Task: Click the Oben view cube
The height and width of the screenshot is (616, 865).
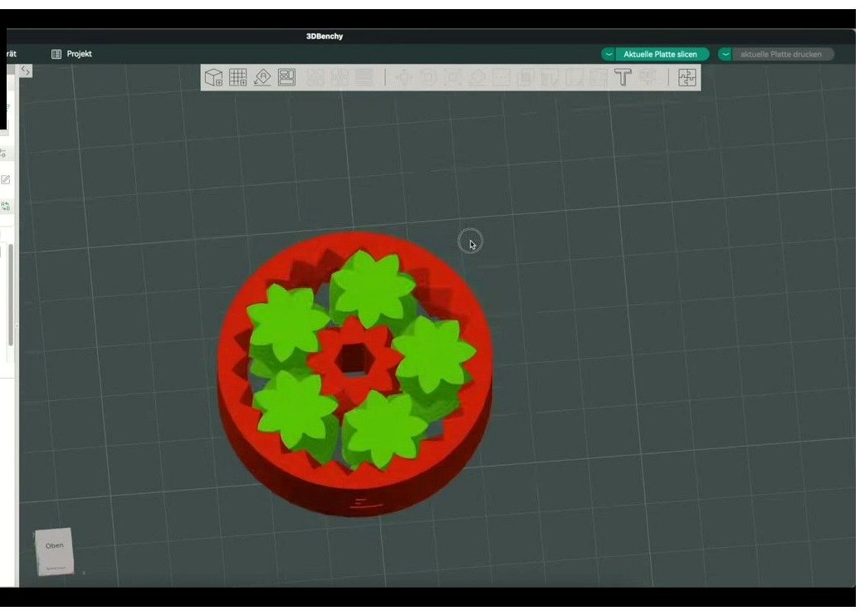Action: point(55,551)
